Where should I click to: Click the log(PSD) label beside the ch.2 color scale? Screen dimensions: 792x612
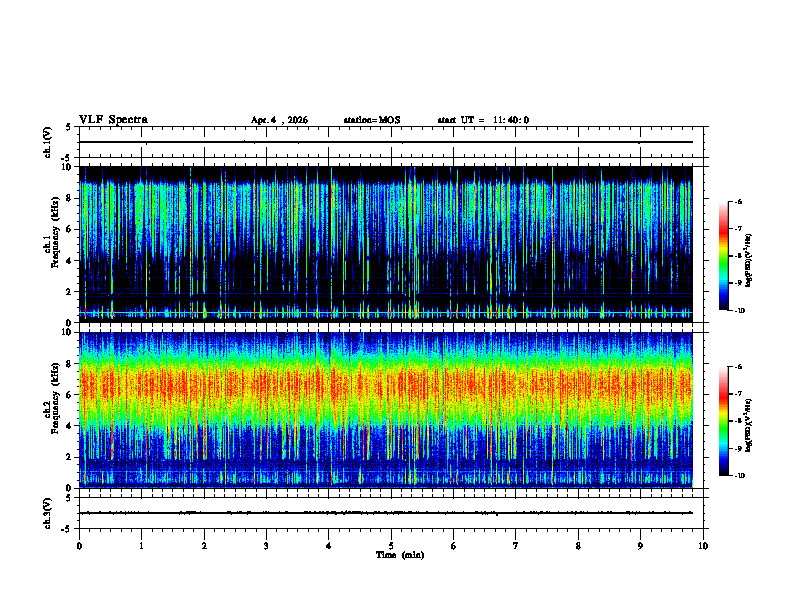tap(749, 425)
